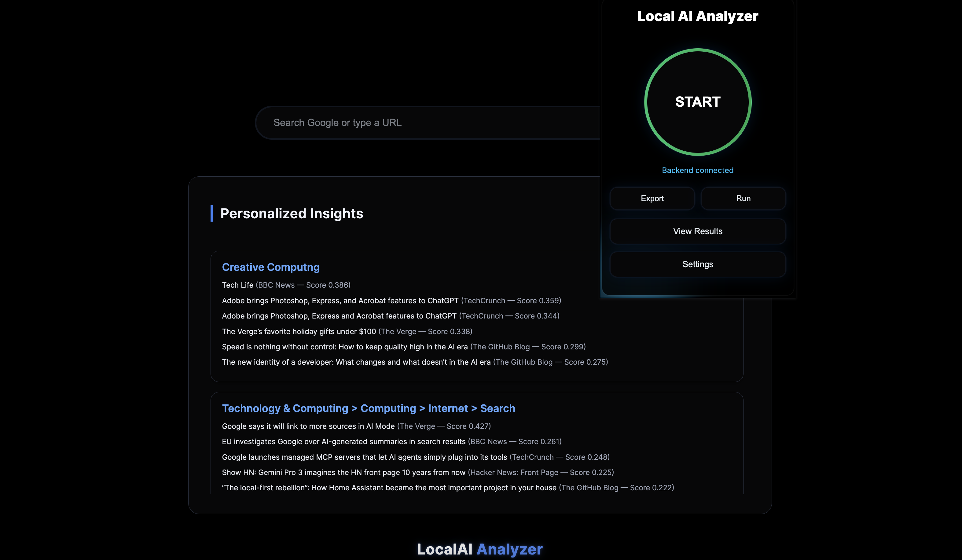Open TechCrunch Adobe article with score 0.344
962x560 pixels.
(339, 316)
